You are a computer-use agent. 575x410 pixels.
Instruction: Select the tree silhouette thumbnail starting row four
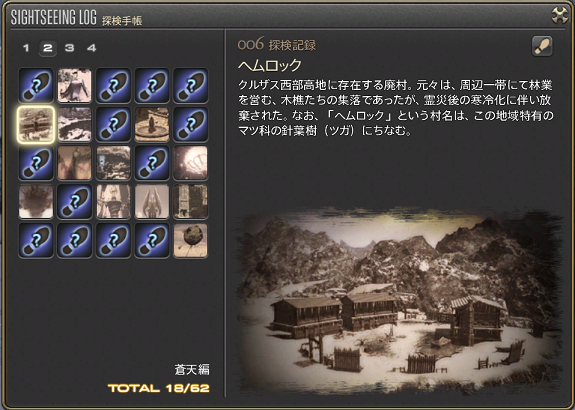pos(36,202)
